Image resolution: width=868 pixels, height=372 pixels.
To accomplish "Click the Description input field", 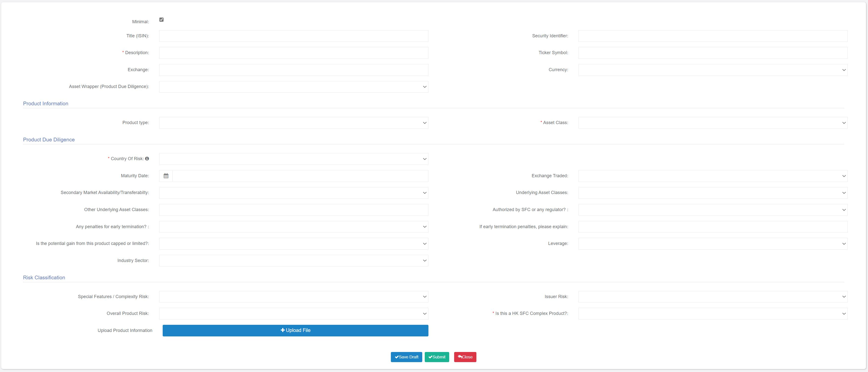I will 293,53.
